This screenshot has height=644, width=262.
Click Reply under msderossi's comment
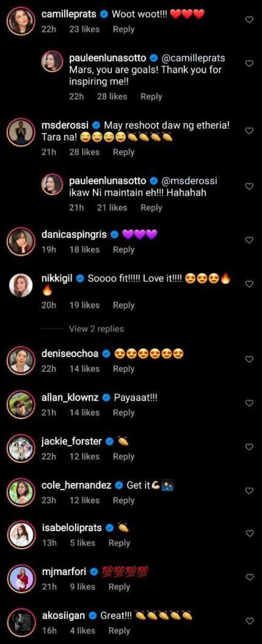point(124,152)
